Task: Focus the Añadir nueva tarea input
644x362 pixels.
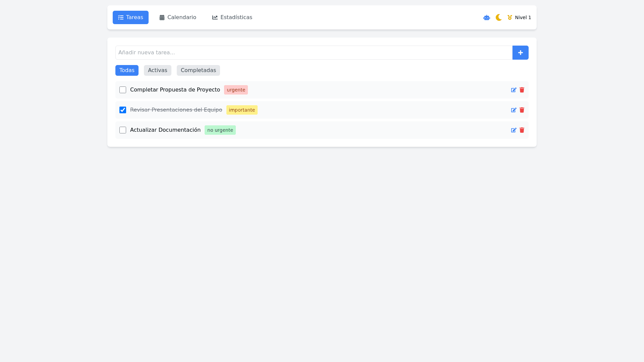Action: coord(314,53)
